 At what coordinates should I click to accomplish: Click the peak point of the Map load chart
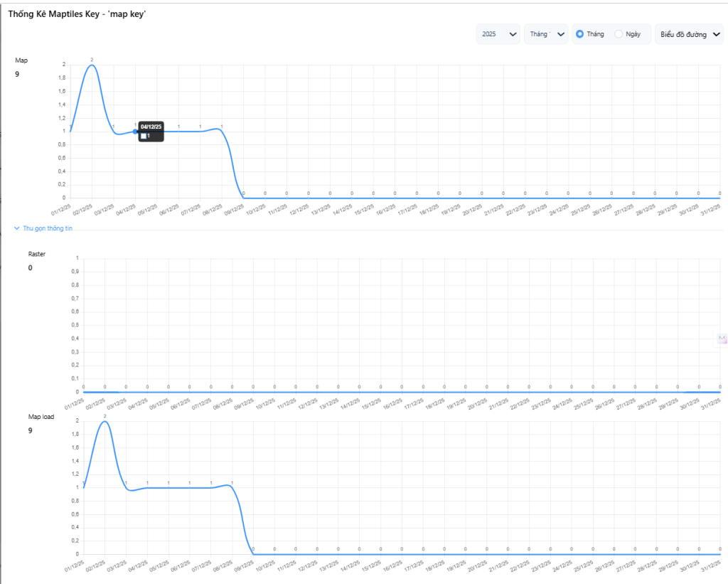click(x=105, y=421)
